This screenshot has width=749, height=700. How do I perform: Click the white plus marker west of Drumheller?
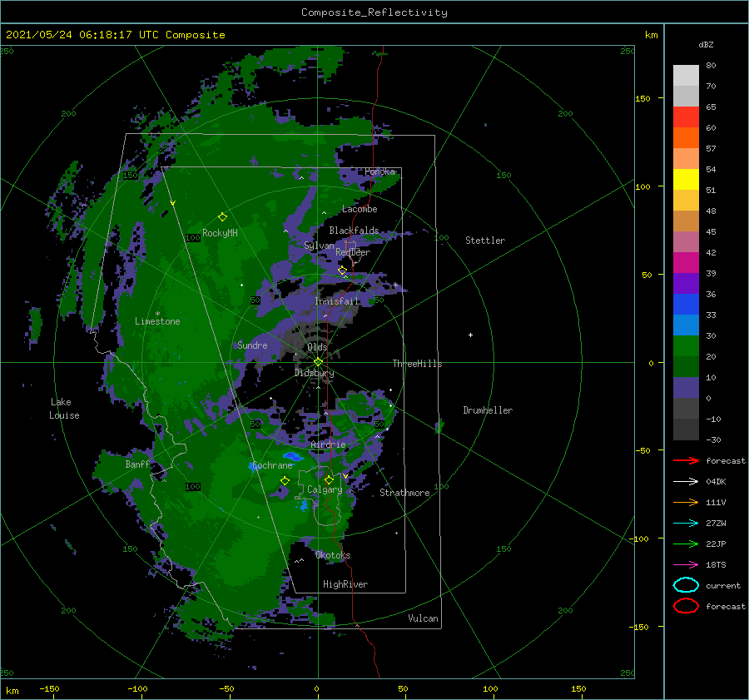click(470, 335)
